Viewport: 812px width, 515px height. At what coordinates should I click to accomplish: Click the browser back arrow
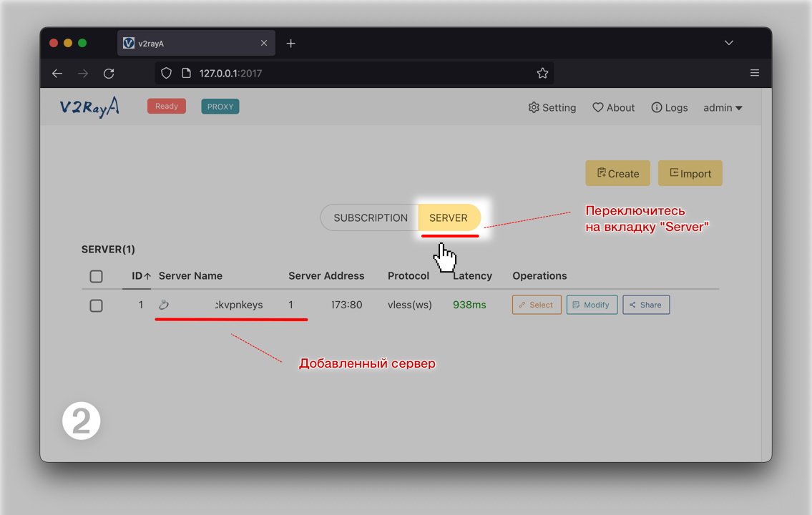(x=57, y=73)
